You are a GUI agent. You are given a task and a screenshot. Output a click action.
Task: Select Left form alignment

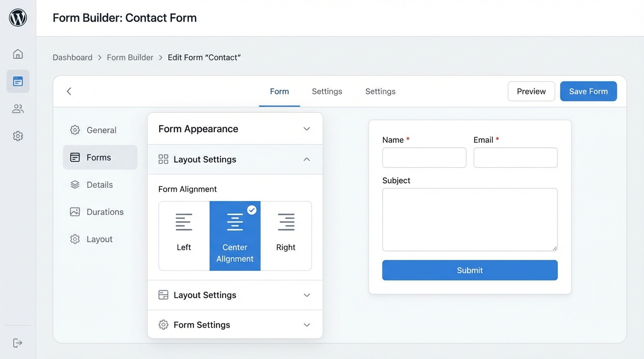183,236
